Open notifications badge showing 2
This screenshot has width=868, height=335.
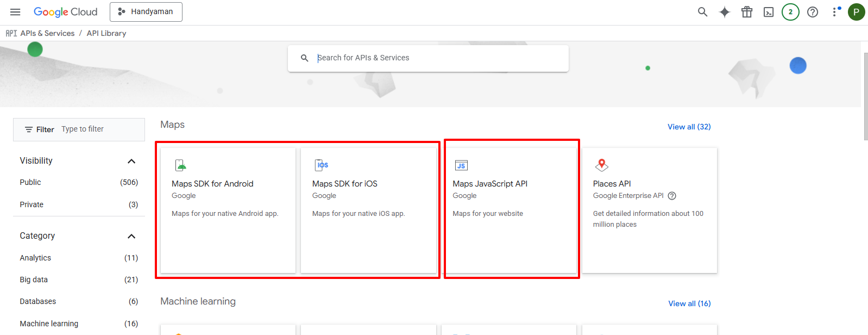790,12
